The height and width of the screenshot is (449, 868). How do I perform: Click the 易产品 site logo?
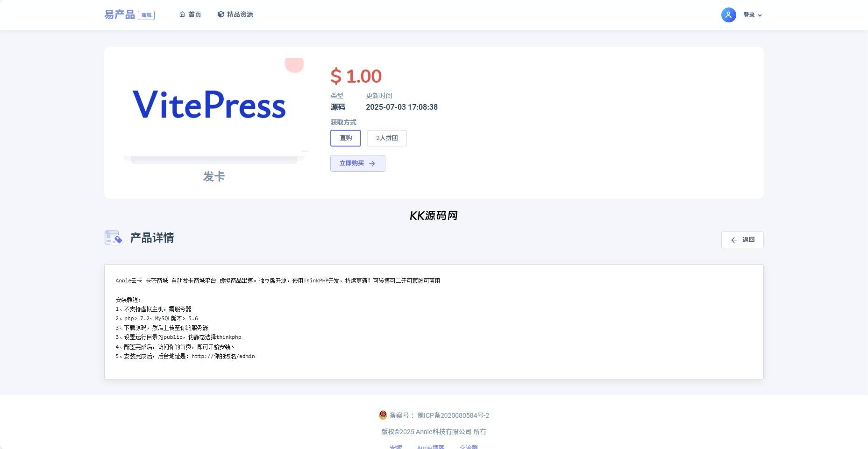tap(120, 15)
